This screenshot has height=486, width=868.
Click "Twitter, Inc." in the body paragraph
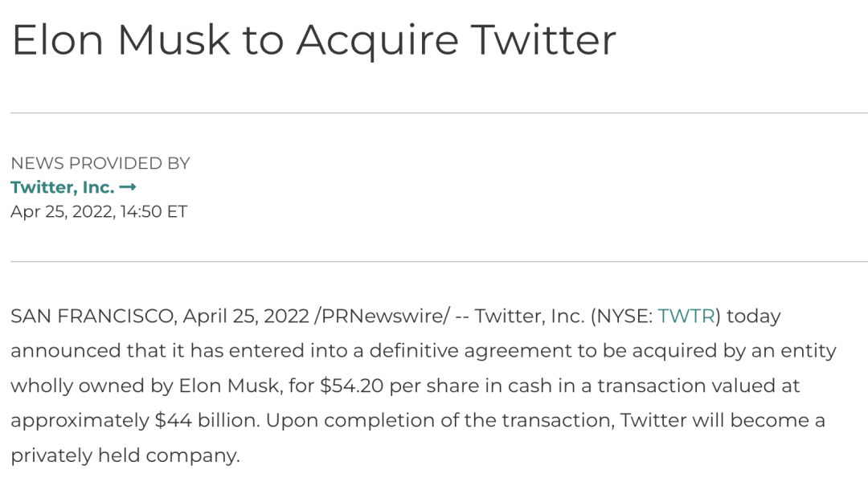point(529,317)
